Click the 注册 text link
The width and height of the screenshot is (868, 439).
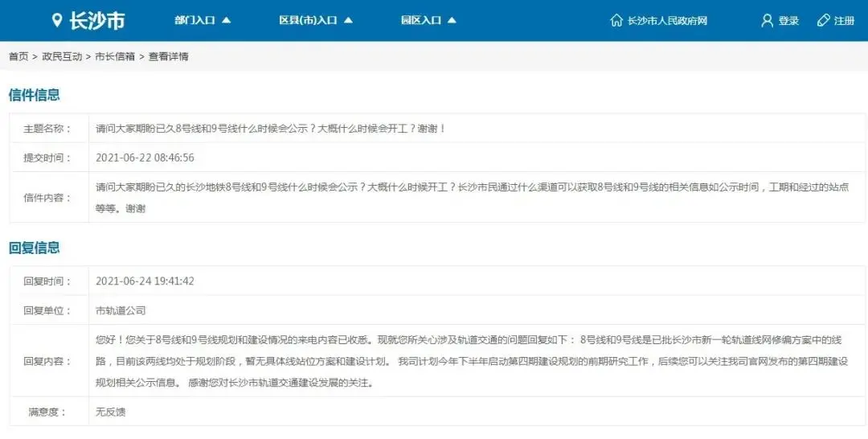844,21
